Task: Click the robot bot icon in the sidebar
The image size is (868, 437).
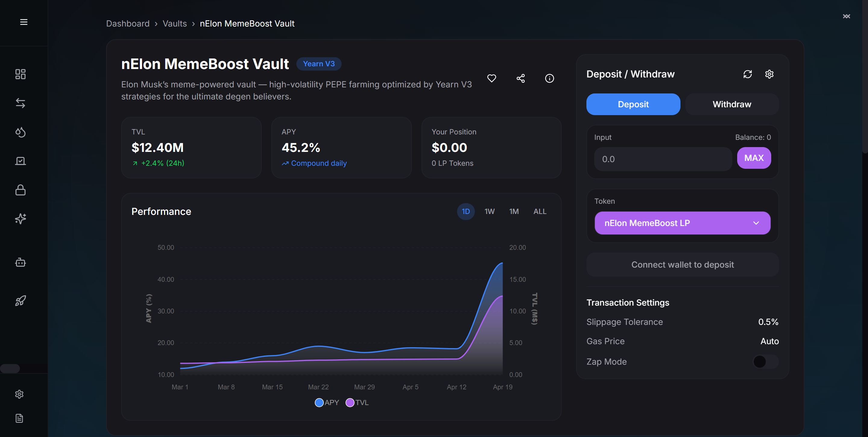Action: [20, 263]
